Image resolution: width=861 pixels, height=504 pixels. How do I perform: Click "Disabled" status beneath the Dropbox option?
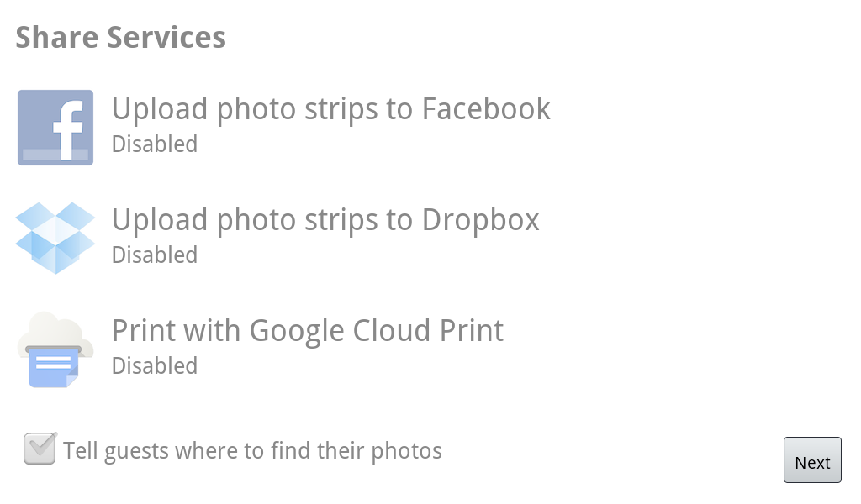pyautogui.click(x=155, y=255)
